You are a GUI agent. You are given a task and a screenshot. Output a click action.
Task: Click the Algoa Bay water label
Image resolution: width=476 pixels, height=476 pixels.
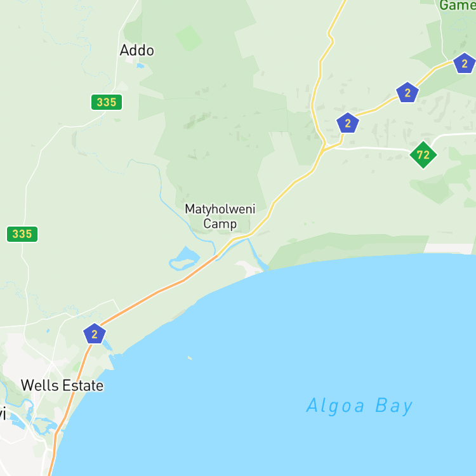point(359,406)
